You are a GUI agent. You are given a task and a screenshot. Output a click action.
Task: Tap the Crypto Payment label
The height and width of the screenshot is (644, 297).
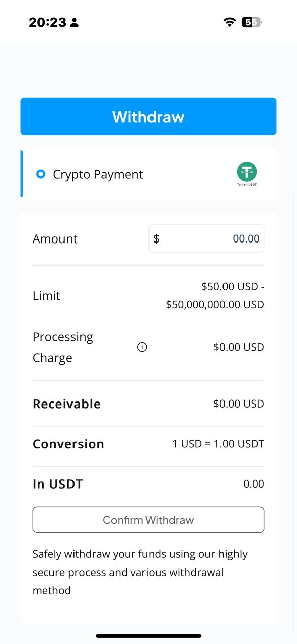pyautogui.click(x=98, y=174)
